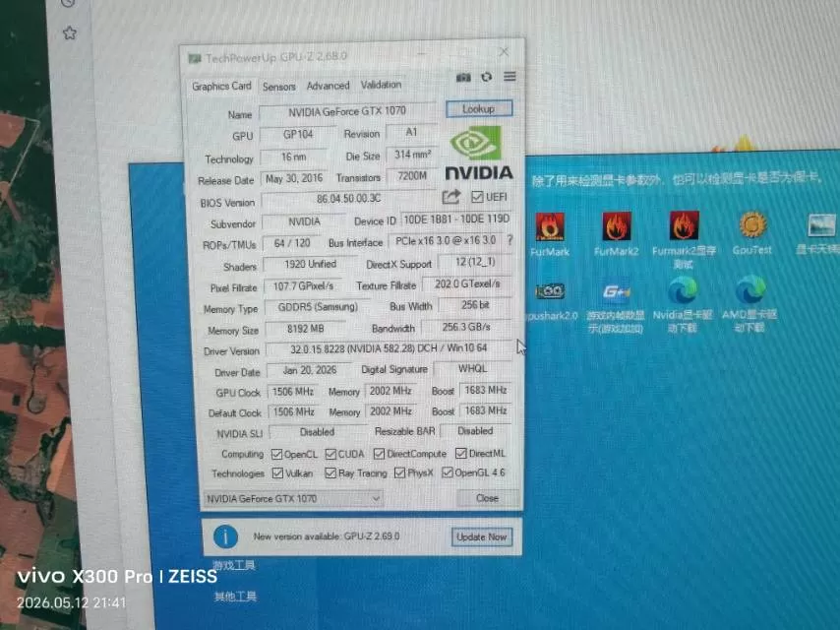The width and height of the screenshot is (840, 630).
Task: Click the Lookup button
Action: 479,109
